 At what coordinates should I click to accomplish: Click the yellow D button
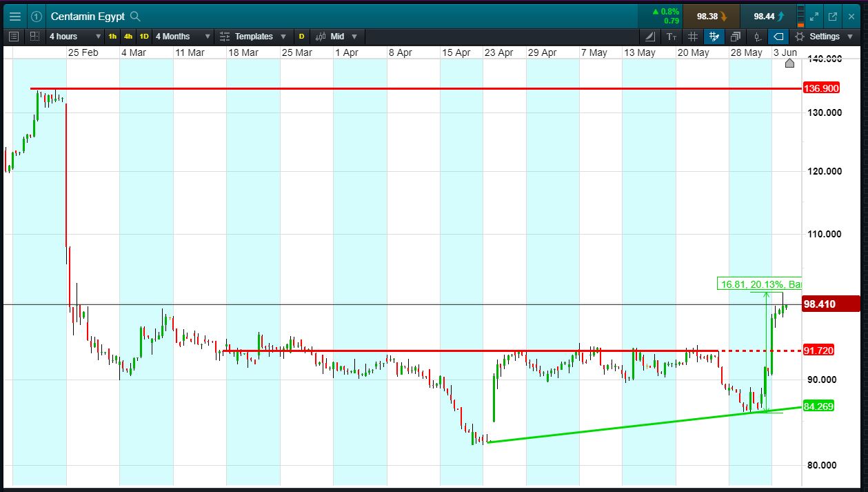301,37
